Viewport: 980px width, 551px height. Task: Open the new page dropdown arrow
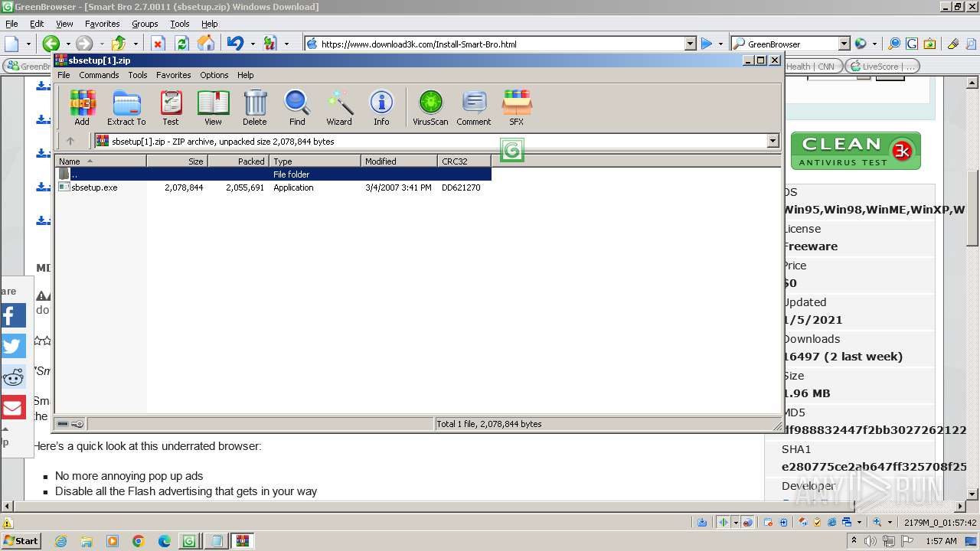28,44
